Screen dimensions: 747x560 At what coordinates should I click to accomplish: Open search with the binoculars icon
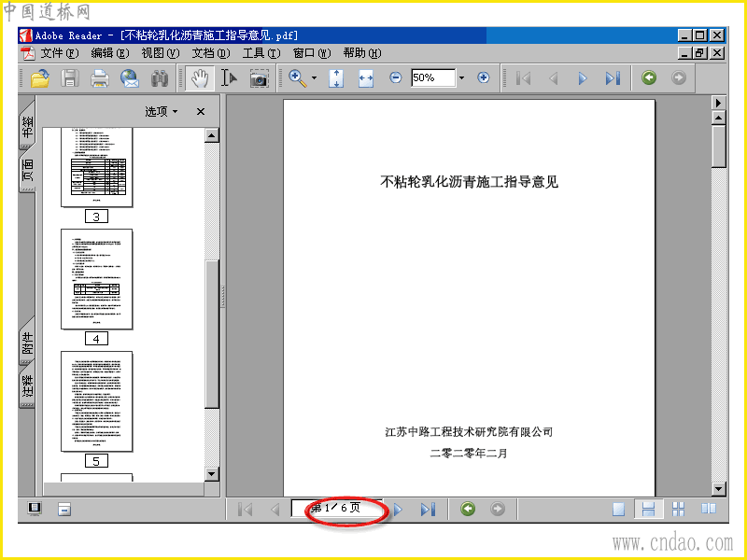pos(160,77)
